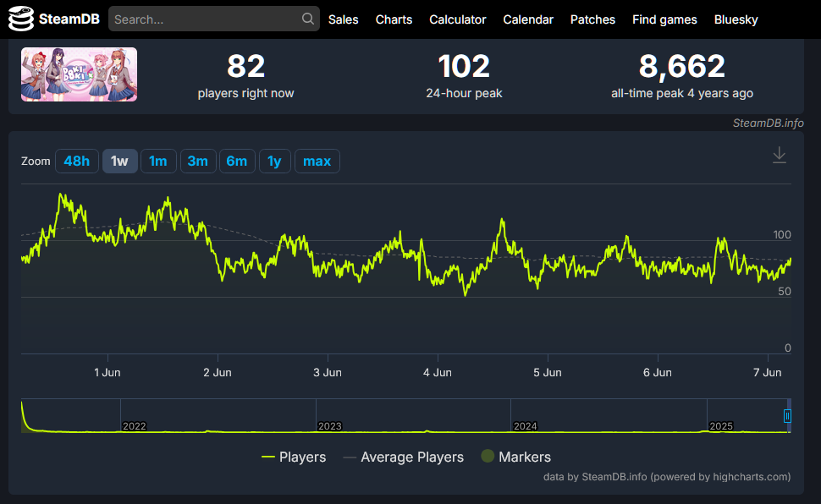Open the Sales page
The image size is (821, 504).
[343, 19]
